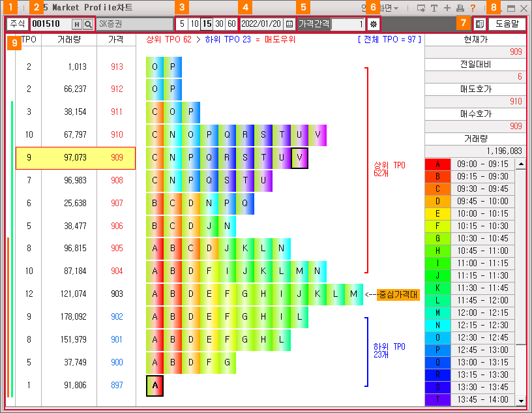
Task: Click the 거래량 column header
Action: pos(69,40)
